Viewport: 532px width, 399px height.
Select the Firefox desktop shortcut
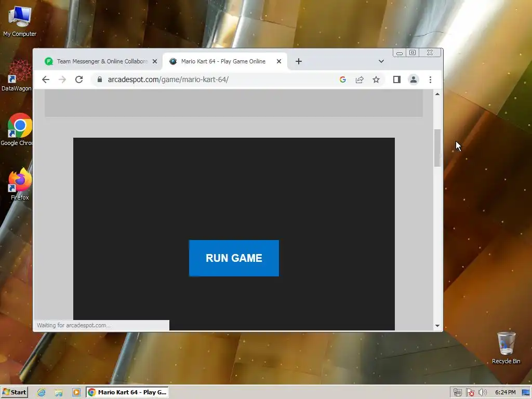20,184
